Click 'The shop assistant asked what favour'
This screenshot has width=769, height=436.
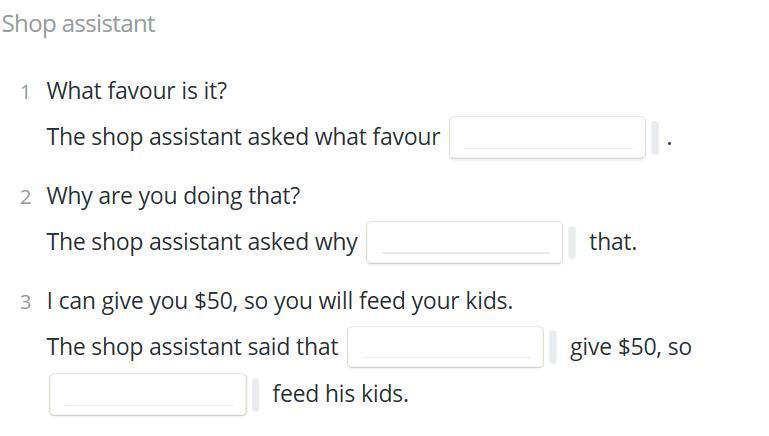point(243,137)
